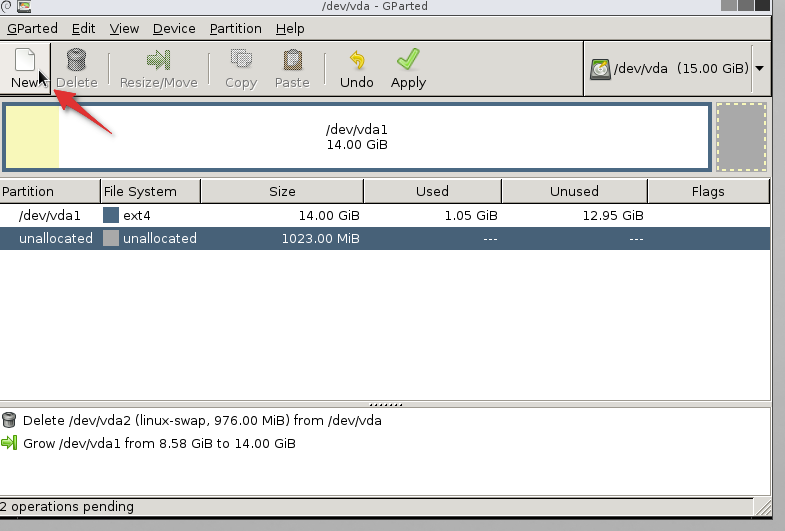The width and height of the screenshot is (785, 531).
Task: Click the File System column header
Action: [x=150, y=191]
